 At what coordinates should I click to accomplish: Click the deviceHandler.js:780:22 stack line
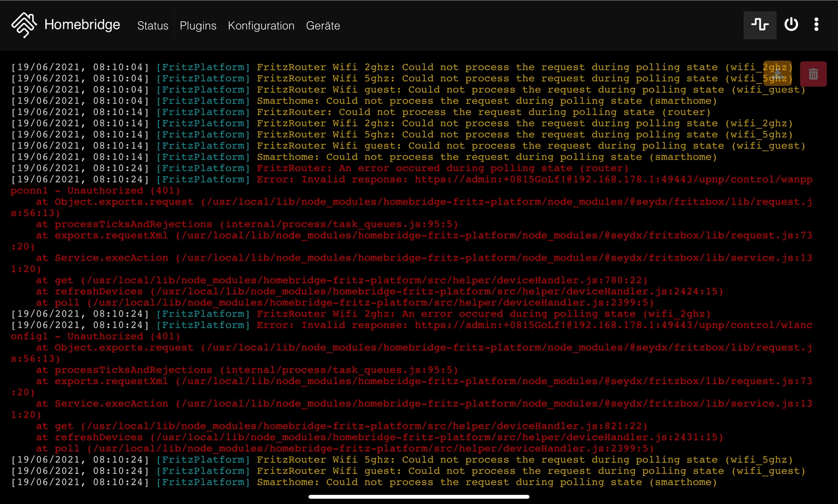click(x=341, y=281)
